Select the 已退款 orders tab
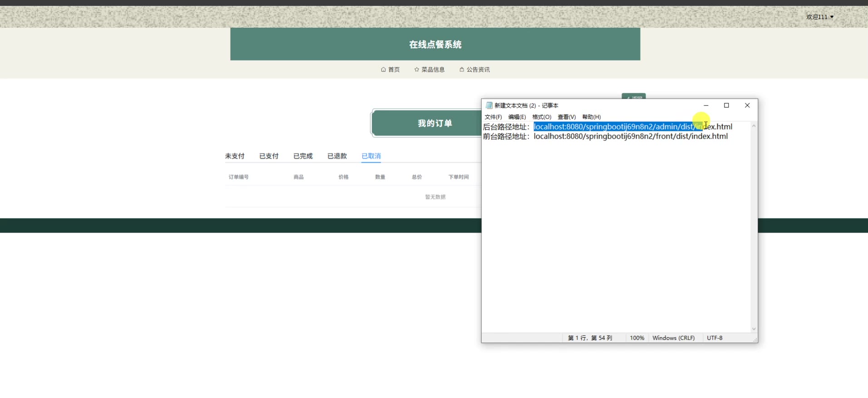 click(x=337, y=156)
